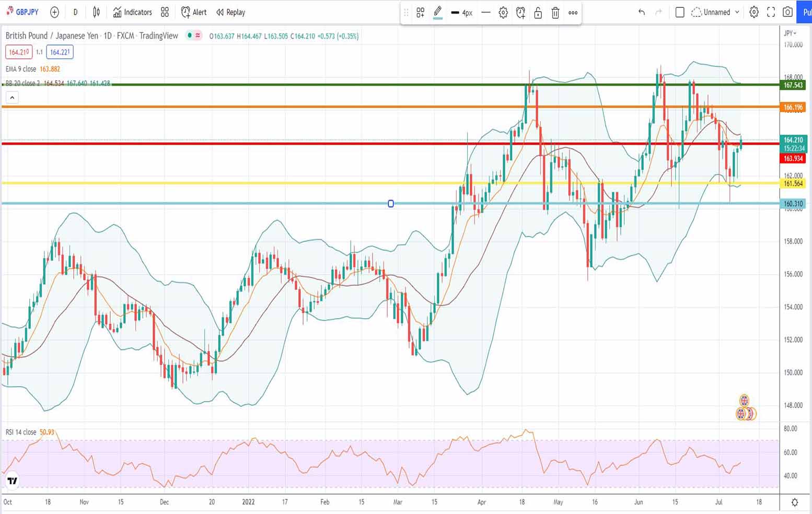Open the pencil line color picker
Screen dimensions: 812x514
coord(438,13)
